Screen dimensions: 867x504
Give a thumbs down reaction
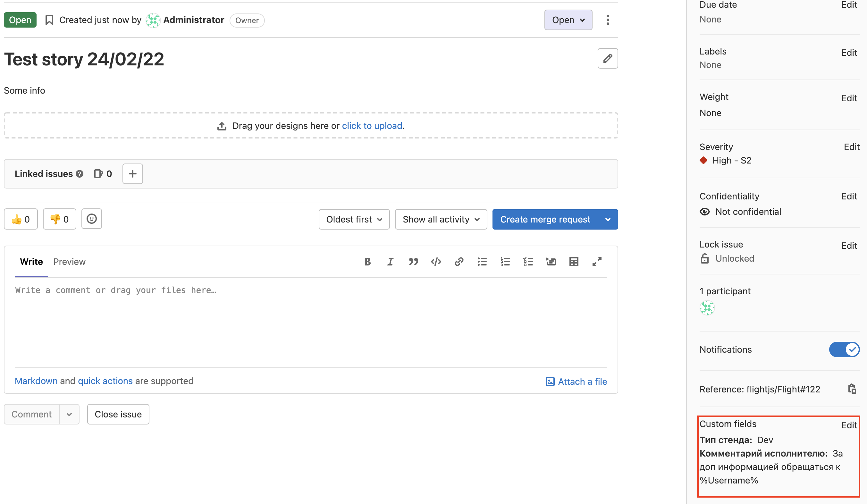(60, 219)
